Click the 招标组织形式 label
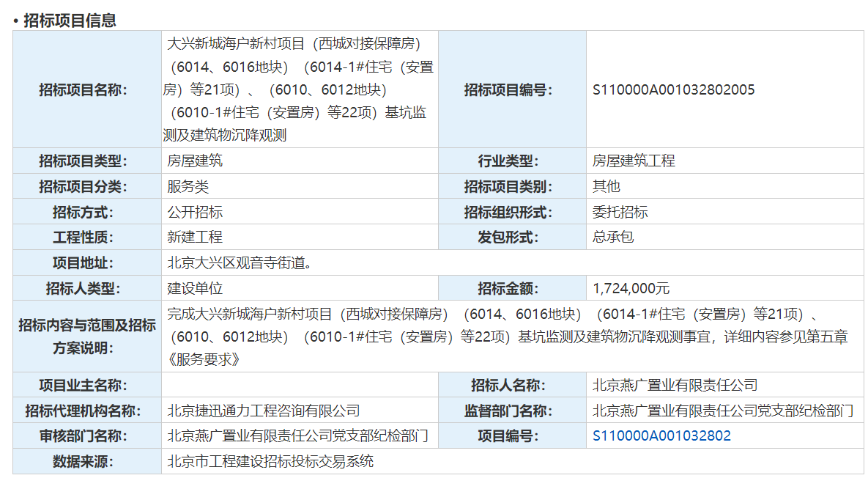The image size is (868, 478). (508, 212)
